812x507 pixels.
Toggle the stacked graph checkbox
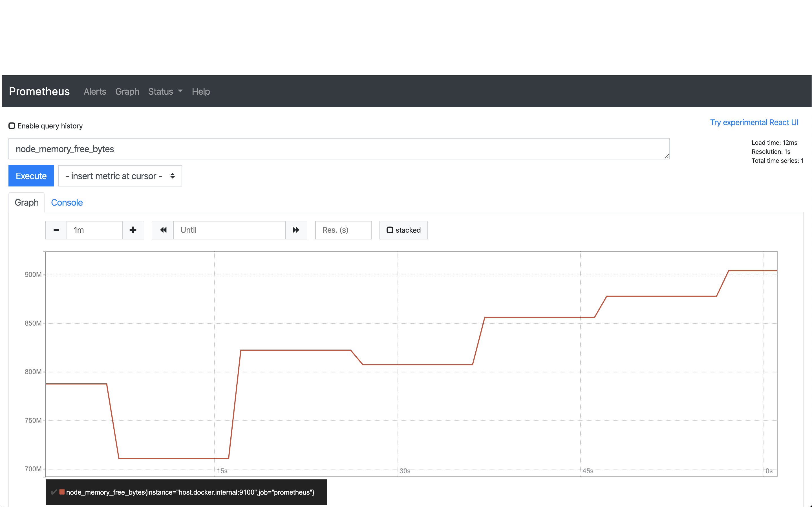tap(390, 230)
